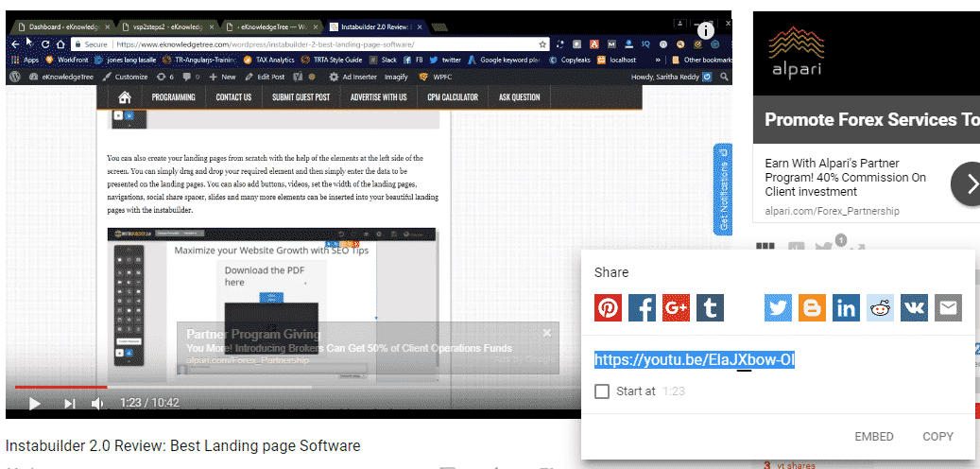The height and width of the screenshot is (469, 980).
Task: Select the youtu.be share URL field
Action: pos(695,359)
